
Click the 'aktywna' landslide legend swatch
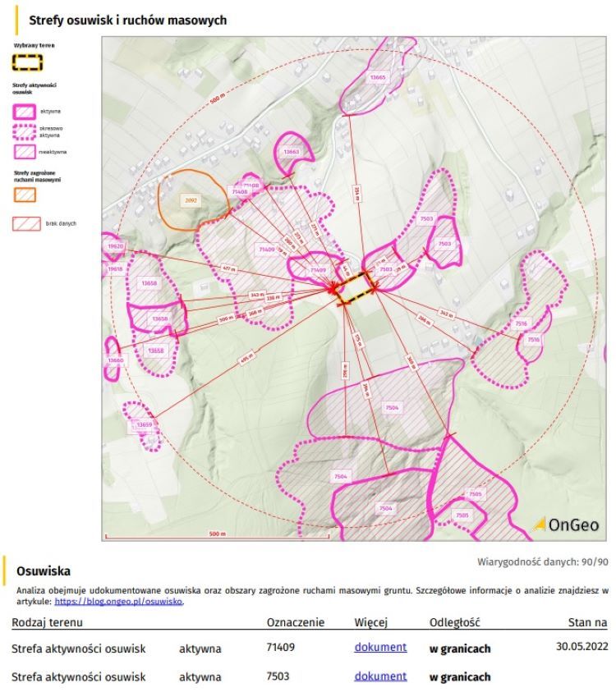coord(25,110)
